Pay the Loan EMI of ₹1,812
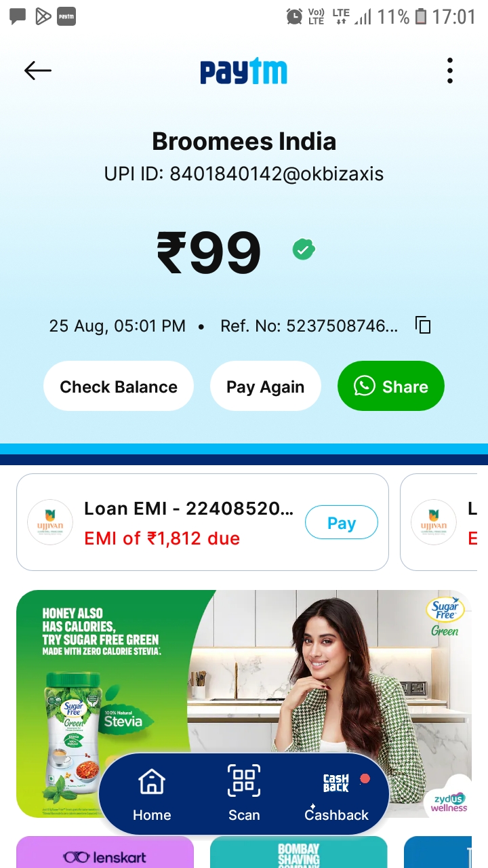Image resolution: width=488 pixels, height=868 pixels. coord(341,522)
